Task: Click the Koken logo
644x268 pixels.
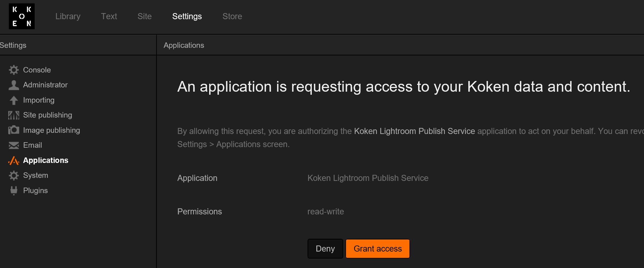Action: click(x=22, y=16)
